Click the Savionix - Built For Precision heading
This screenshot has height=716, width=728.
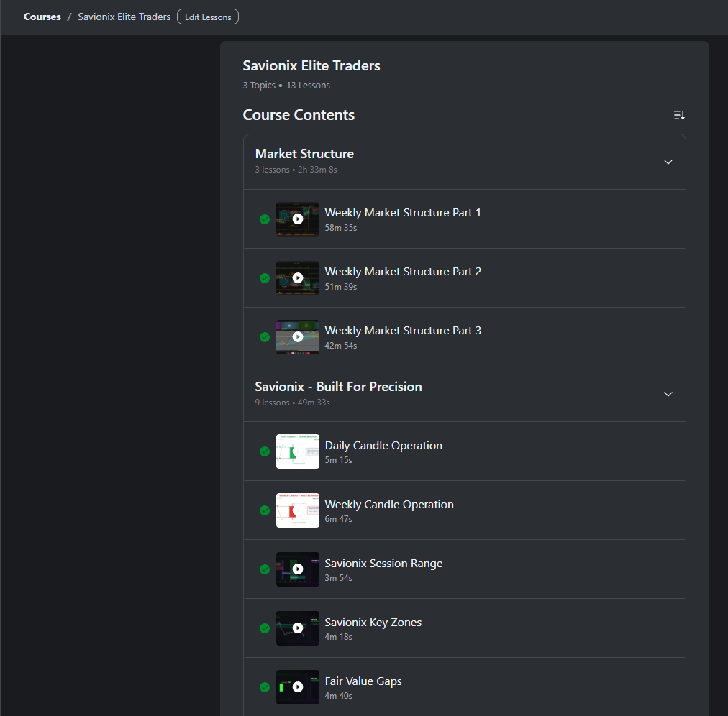(x=338, y=387)
